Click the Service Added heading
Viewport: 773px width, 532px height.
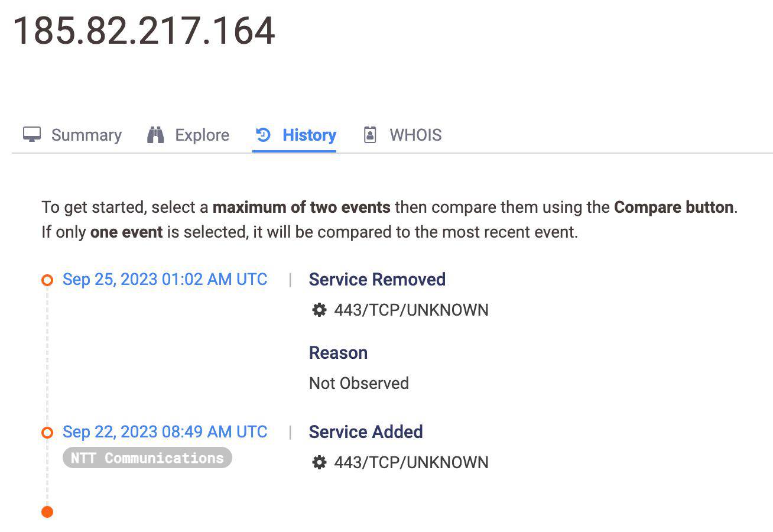coord(366,432)
